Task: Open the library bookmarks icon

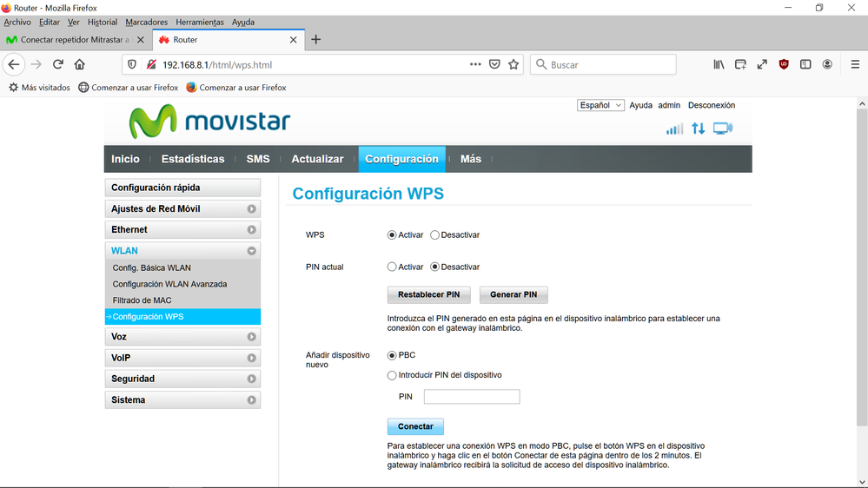Action: tap(719, 64)
